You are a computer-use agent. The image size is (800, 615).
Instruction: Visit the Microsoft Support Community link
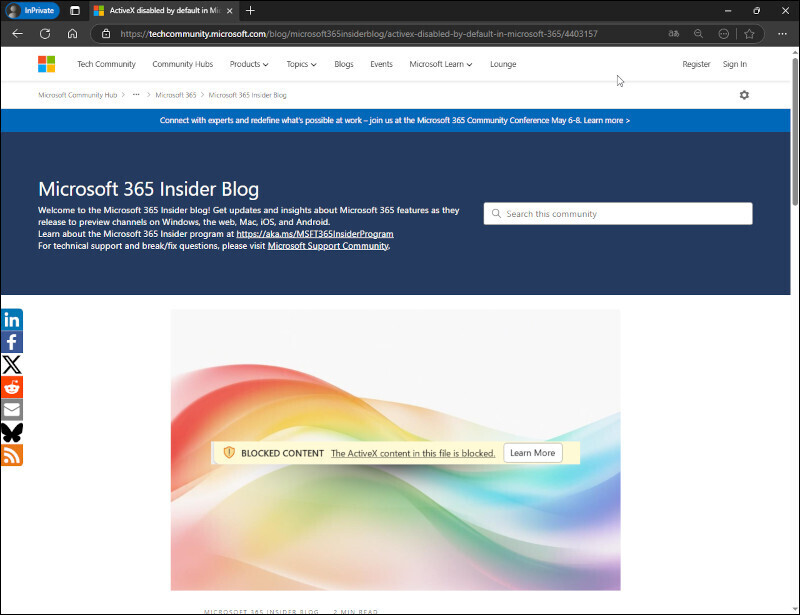(328, 245)
